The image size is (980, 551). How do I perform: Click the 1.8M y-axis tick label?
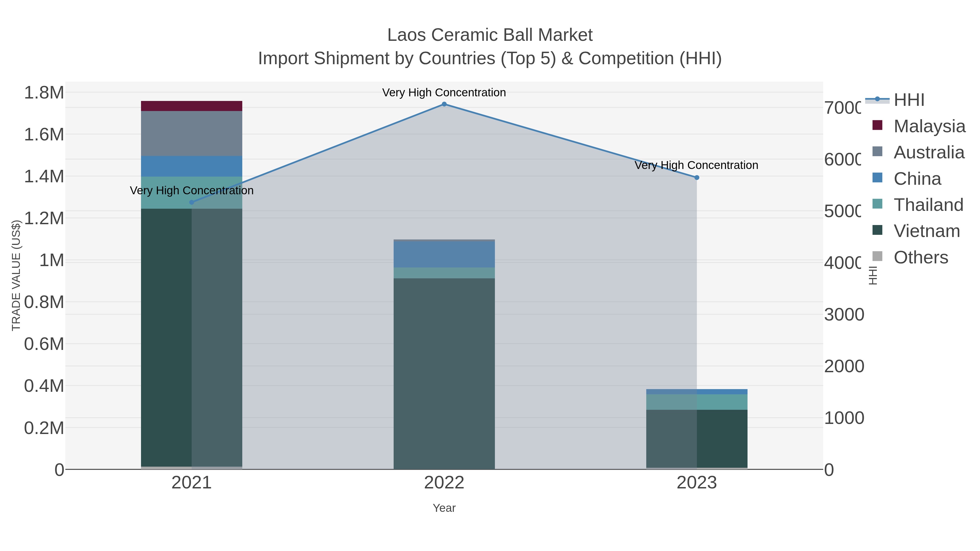pyautogui.click(x=44, y=93)
